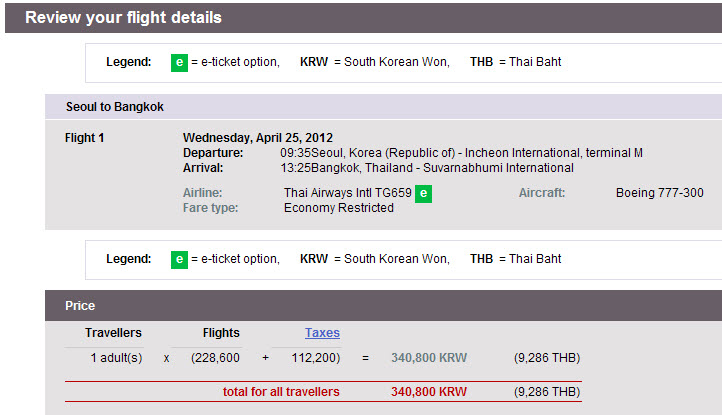
Task: Click the 228,600 flights fare value
Action: coord(215,358)
